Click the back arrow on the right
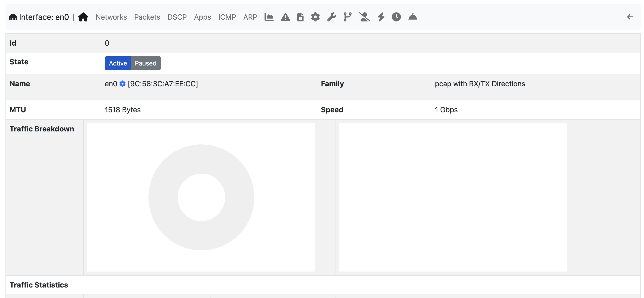The width and height of the screenshot is (644, 298). click(630, 17)
